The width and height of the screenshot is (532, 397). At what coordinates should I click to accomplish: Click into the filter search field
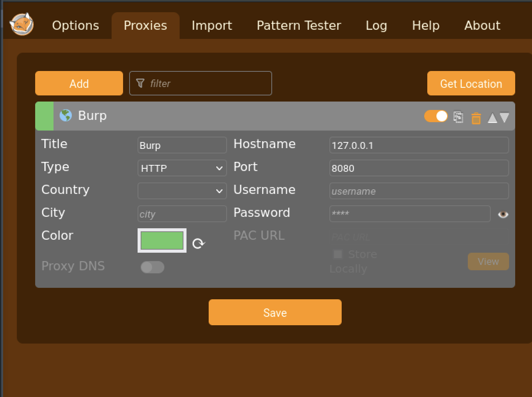(x=201, y=83)
